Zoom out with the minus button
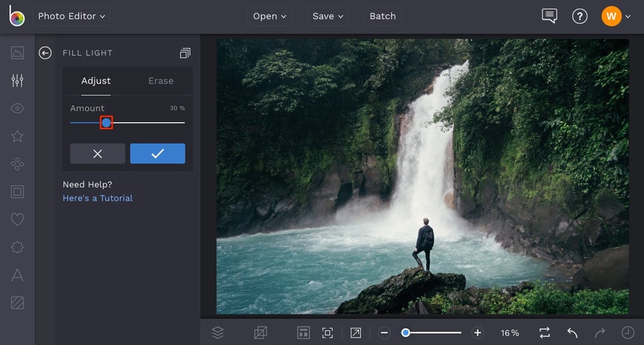 pos(384,333)
